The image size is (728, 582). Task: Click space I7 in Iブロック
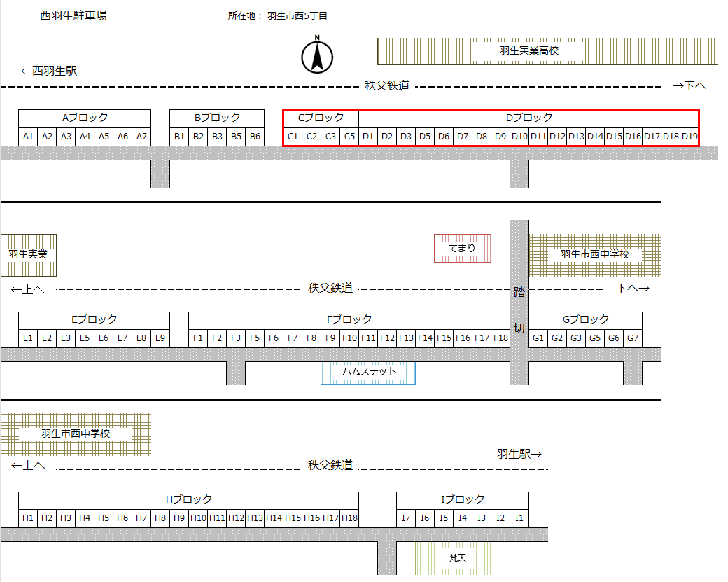[x=405, y=518]
